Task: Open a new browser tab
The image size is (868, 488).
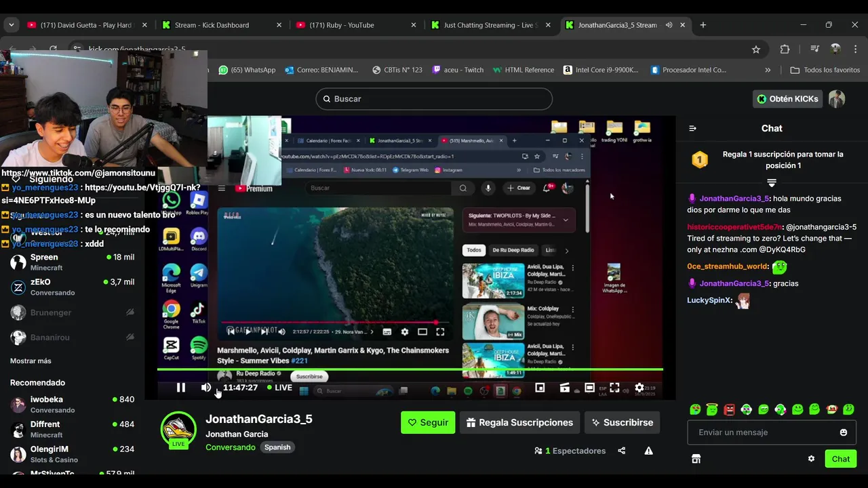Action: click(703, 25)
